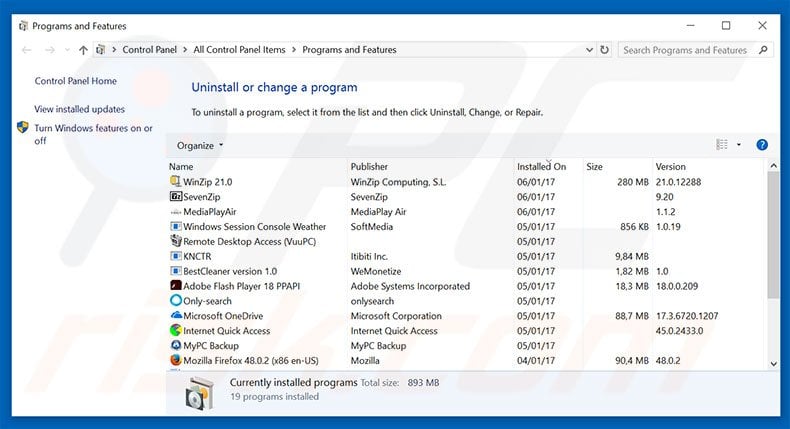The width and height of the screenshot is (790, 429).
Task: Select the KNCTR program name
Action: pos(197,257)
